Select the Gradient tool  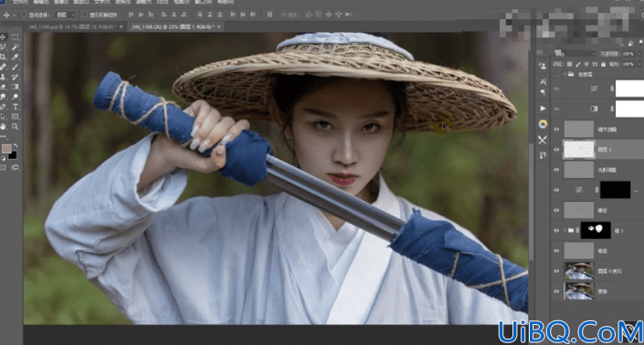pos(16,87)
